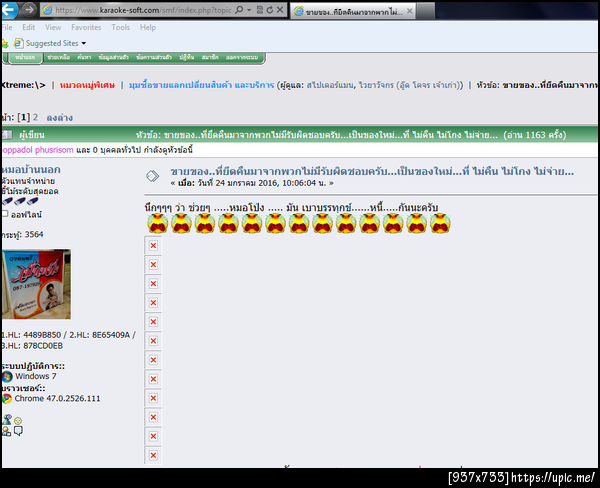
Task: Click the member card icon under poster info
Action: tap(7, 432)
